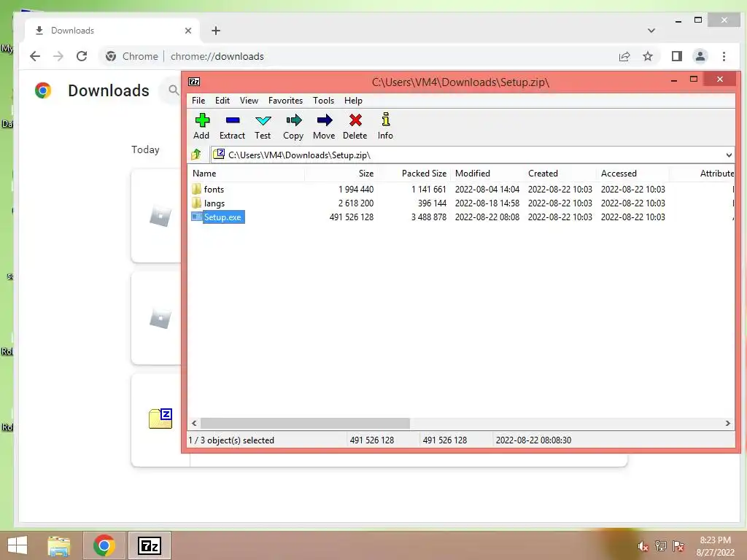Click the second download item thumbnail
Screen dimensions: 747x560
point(160,318)
